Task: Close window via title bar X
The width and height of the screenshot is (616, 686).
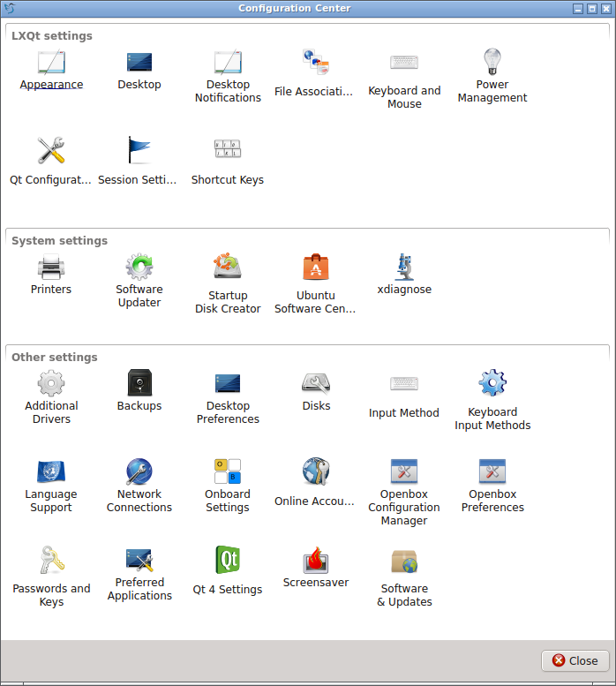Action: [606, 8]
